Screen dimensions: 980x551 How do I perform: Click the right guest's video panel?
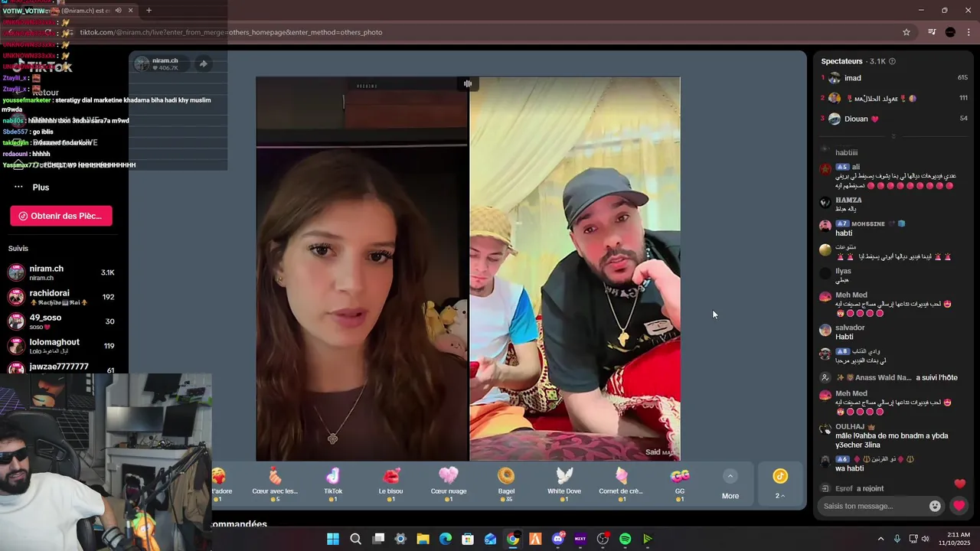tap(575, 269)
